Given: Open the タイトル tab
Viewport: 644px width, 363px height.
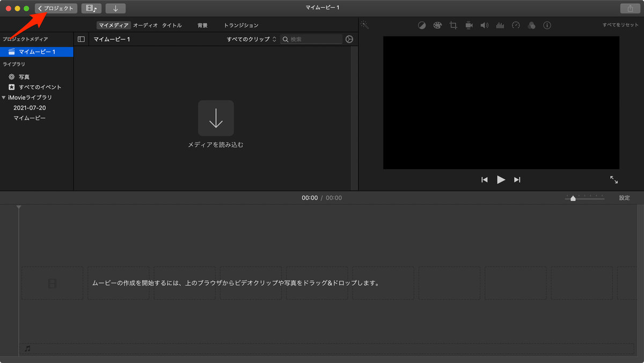Looking at the screenshot, I should coord(172,25).
